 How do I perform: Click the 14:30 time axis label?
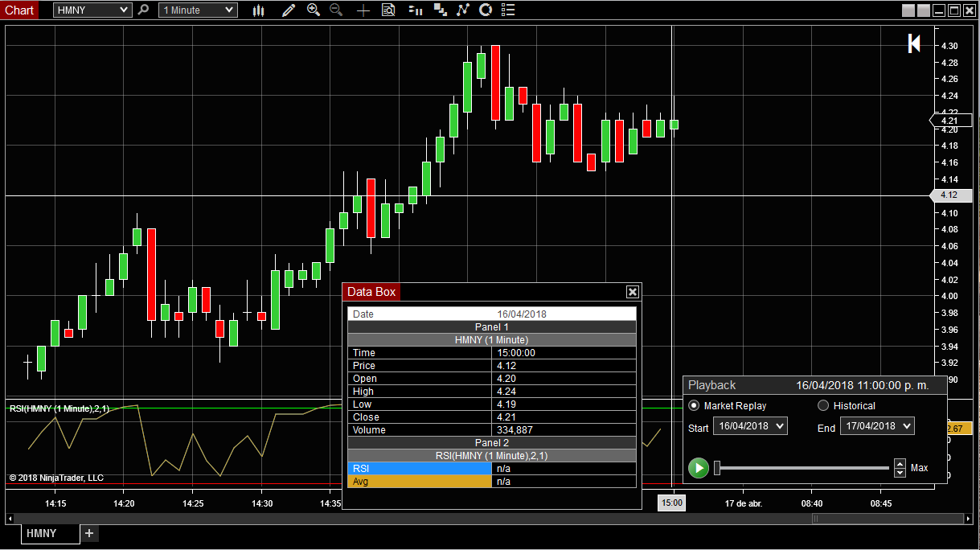point(262,503)
